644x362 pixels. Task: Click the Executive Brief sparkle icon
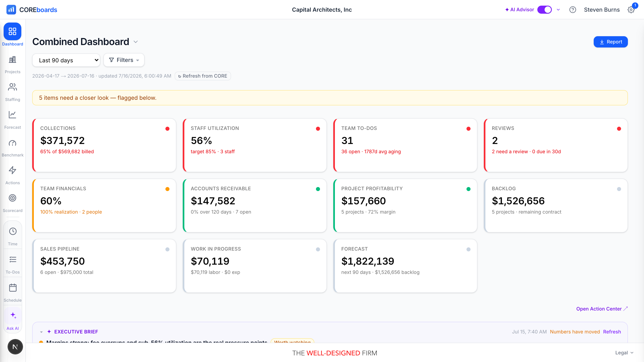pyautogui.click(x=49, y=331)
